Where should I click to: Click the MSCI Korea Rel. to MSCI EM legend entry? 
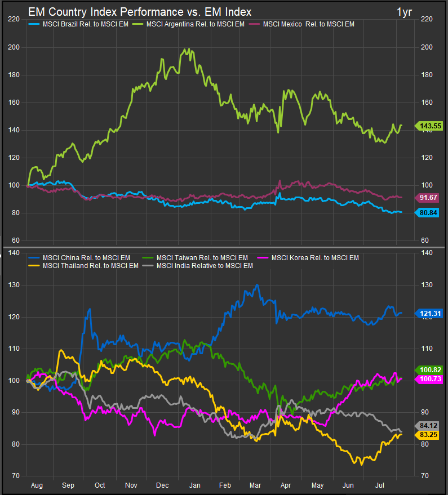308,258
